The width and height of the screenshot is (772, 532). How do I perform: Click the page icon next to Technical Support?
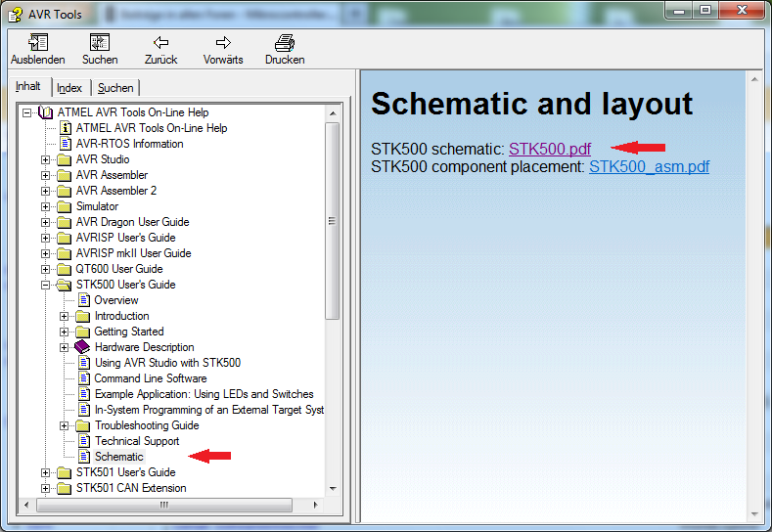pyautogui.click(x=84, y=441)
